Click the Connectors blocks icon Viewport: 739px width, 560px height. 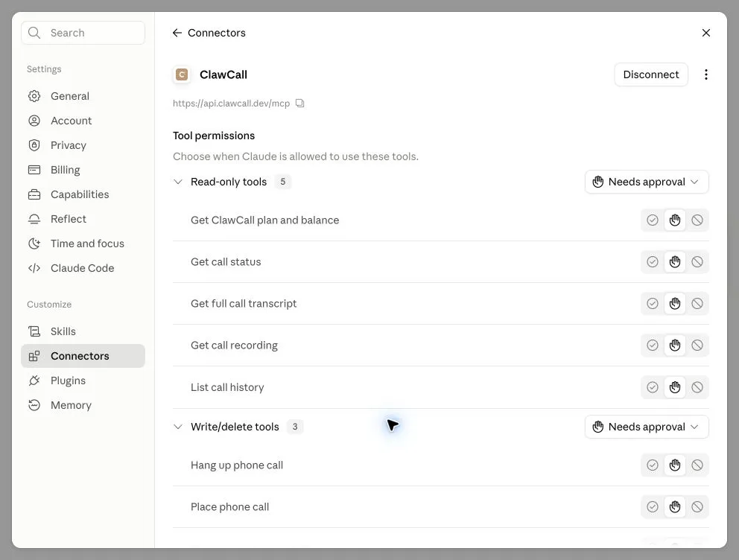pos(34,356)
